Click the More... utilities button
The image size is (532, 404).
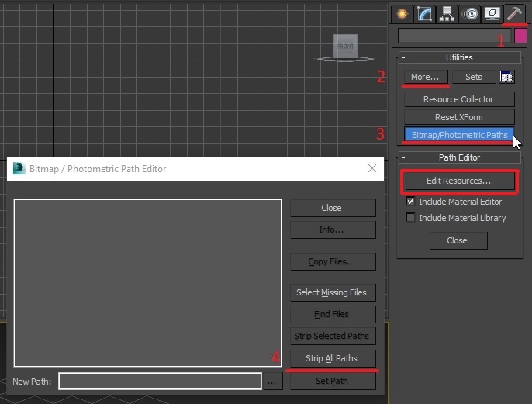click(x=426, y=77)
